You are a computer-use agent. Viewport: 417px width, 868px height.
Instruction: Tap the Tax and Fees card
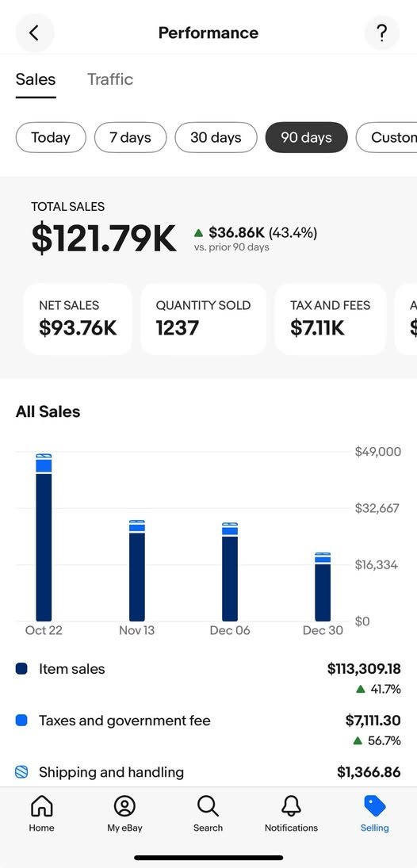click(330, 319)
